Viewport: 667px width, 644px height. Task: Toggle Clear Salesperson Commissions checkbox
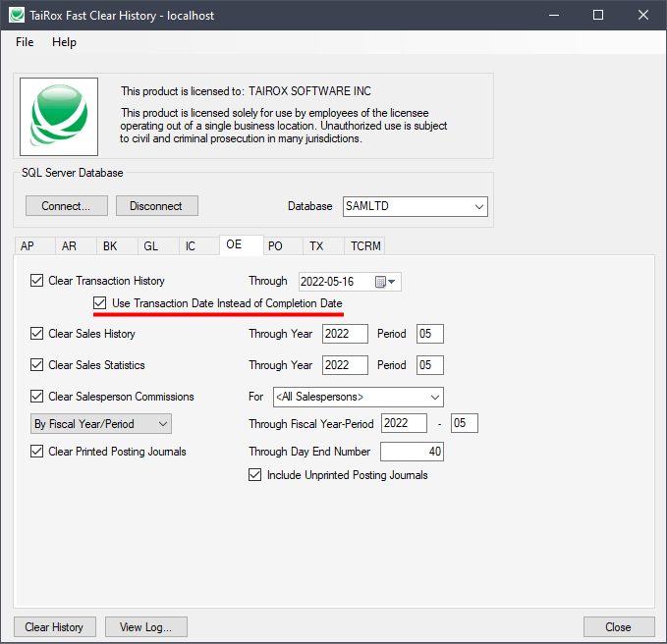(36, 397)
